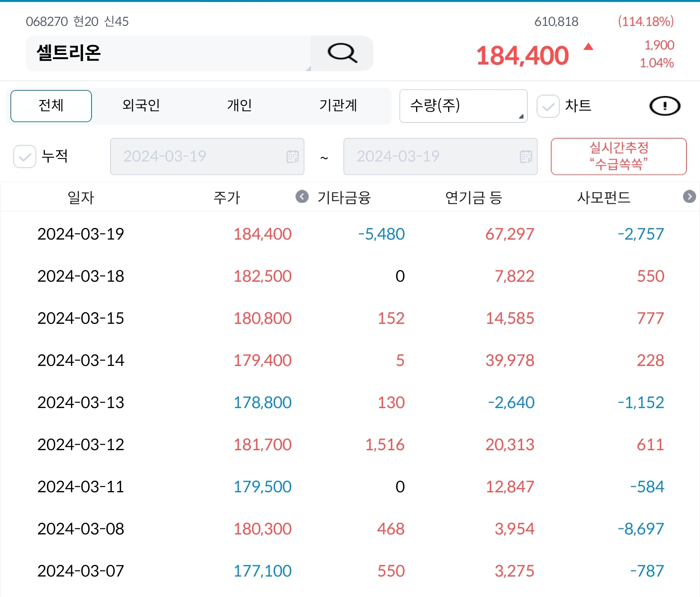Tap the 연기금 등 column header
The width and height of the screenshot is (700, 597).
474,197
